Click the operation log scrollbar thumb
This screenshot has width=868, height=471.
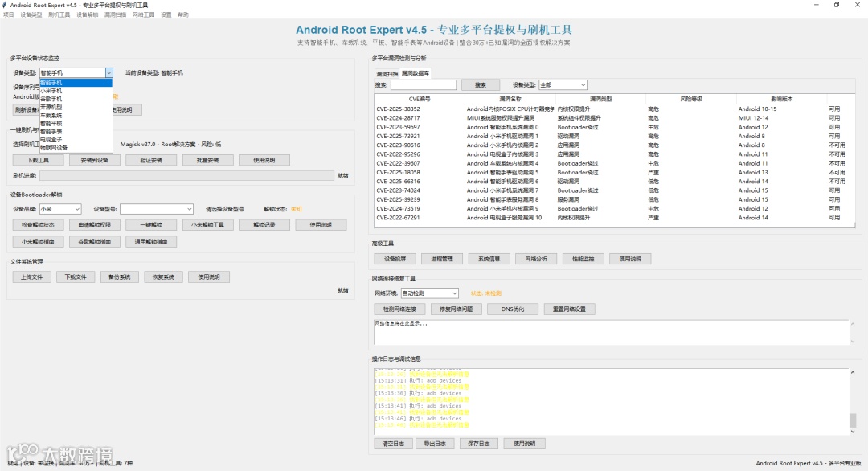(x=853, y=420)
